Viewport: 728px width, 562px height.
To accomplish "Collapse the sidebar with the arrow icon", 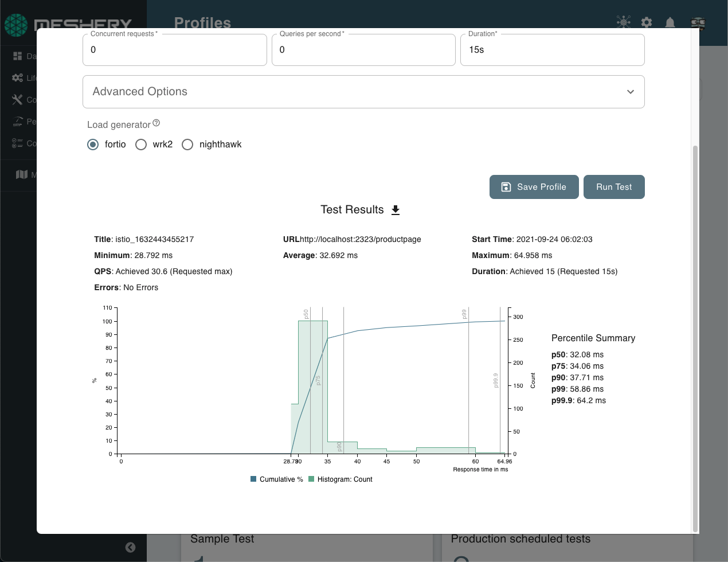I will click(131, 547).
